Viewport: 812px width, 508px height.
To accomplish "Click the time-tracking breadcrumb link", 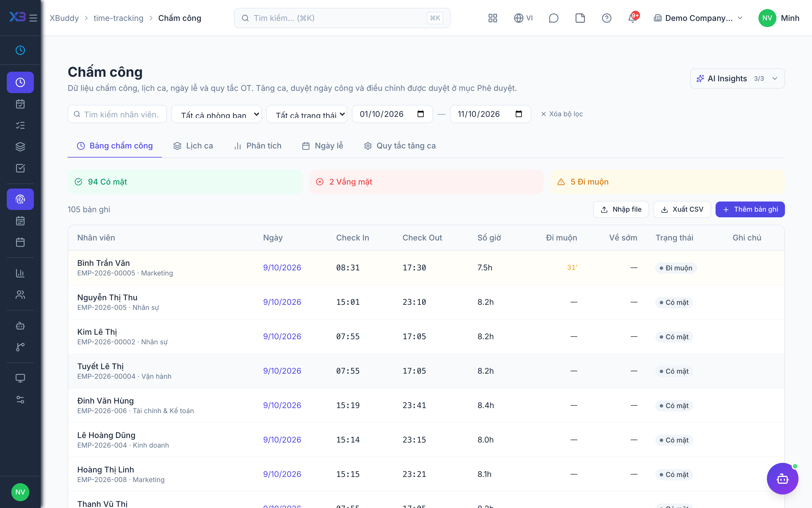I will (x=118, y=18).
